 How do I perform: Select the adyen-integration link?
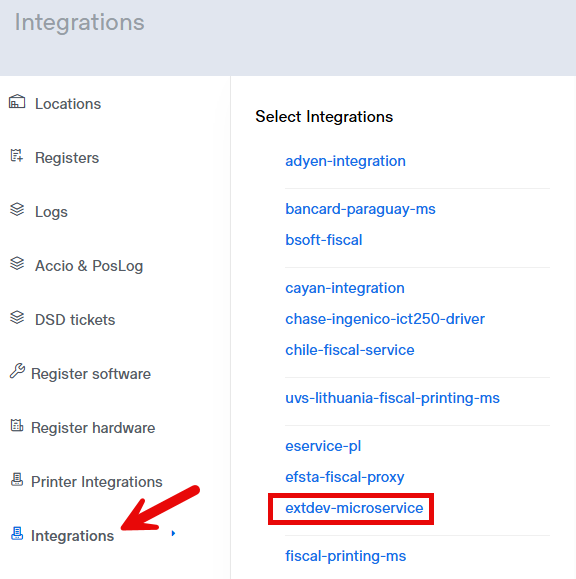click(x=345, y=161)
